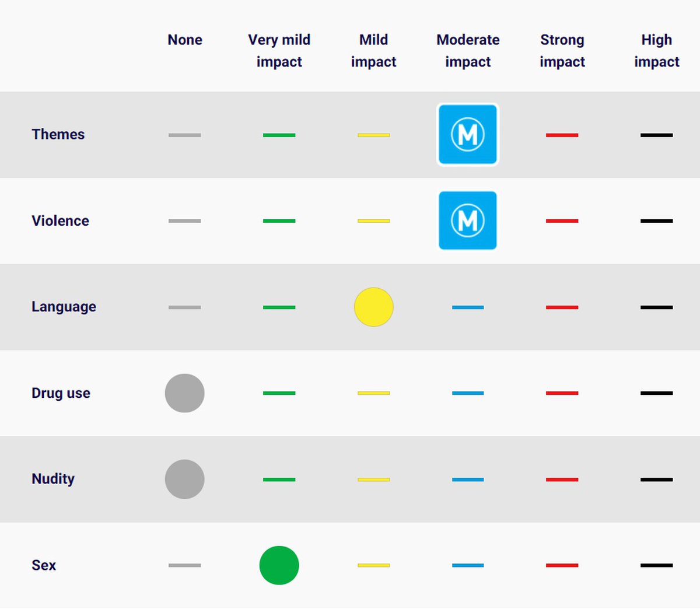
Task: Click the gray None circle for Nudity
Action: (x=185, y=480)
